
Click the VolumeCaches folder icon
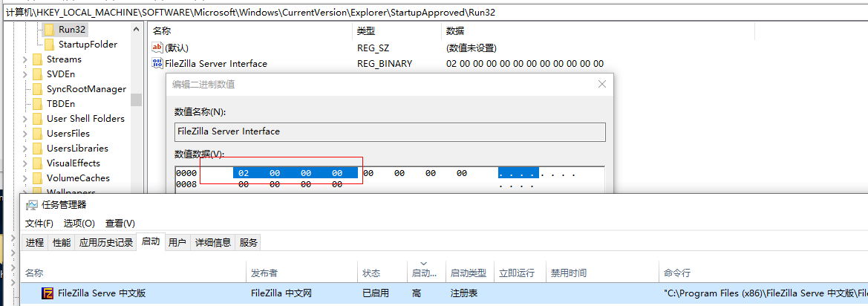point(38,178)
